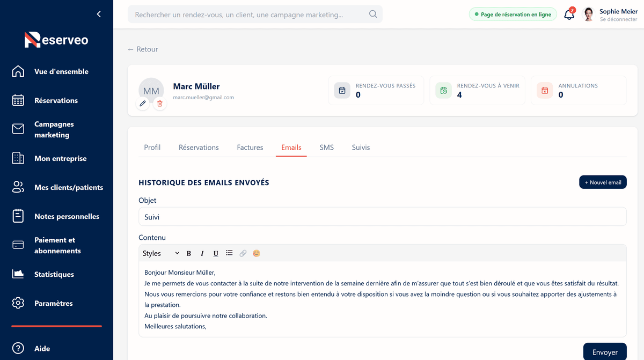Click the MM client avatar circle

point(151,91)
